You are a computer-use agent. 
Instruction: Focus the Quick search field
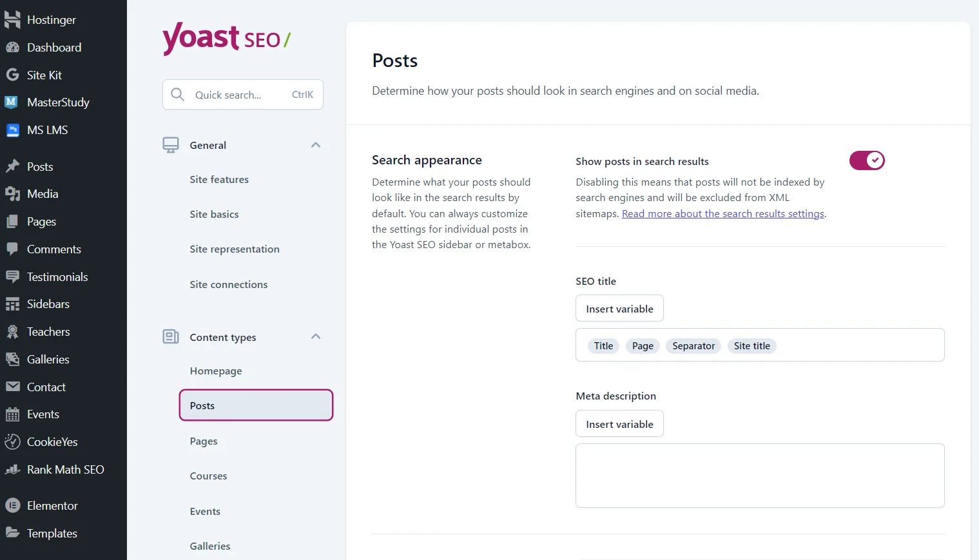coord(243,95)
